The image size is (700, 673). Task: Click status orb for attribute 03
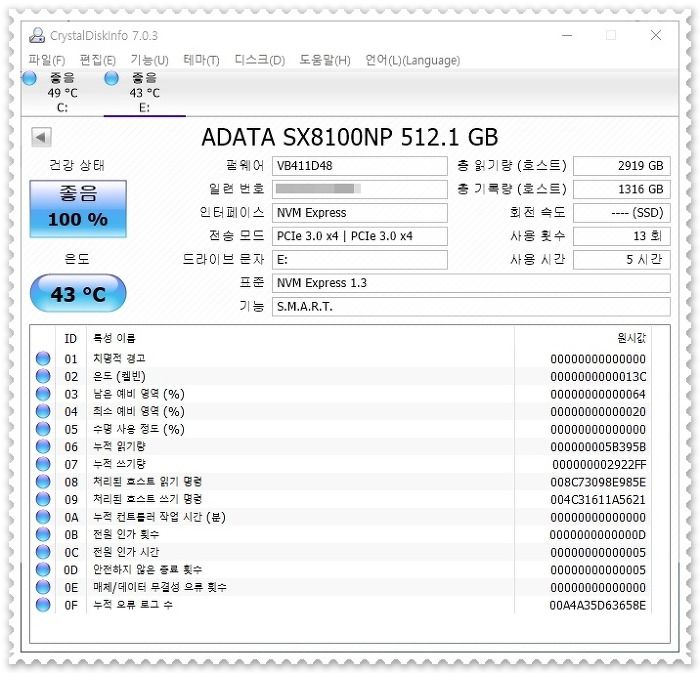(43, 394)
